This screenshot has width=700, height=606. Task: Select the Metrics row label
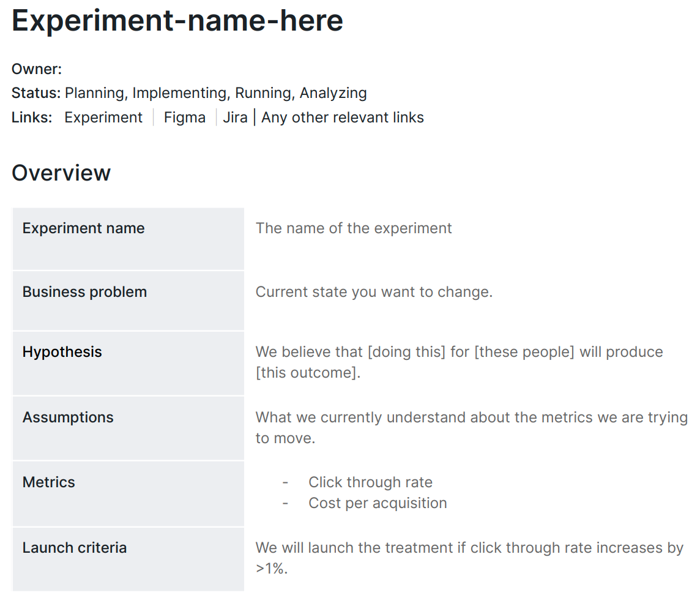49,482
